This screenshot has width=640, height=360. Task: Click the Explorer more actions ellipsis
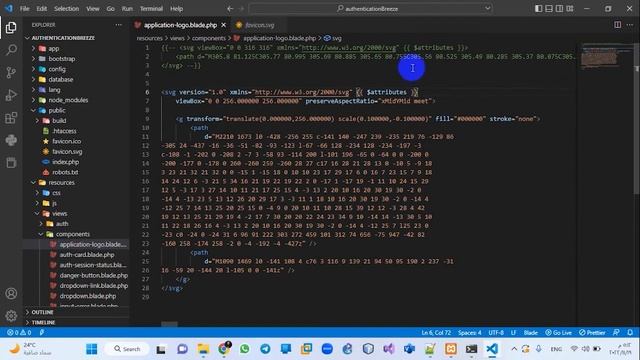click(x=118, y=25)
